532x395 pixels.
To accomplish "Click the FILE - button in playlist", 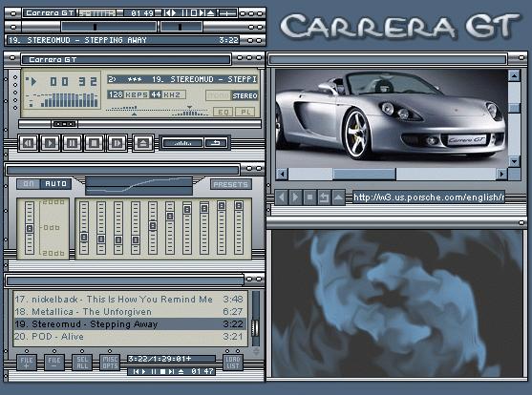I will click(54, 363).
